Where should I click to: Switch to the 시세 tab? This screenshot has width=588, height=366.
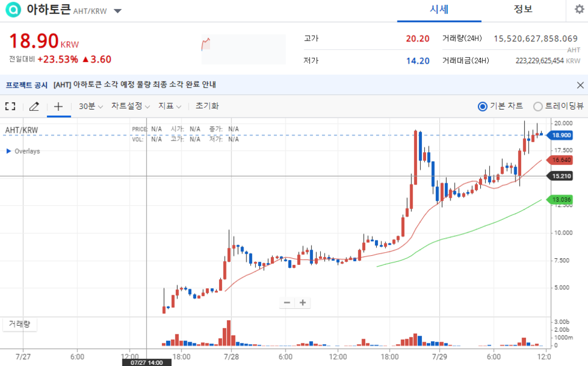[x=439, y=10]
